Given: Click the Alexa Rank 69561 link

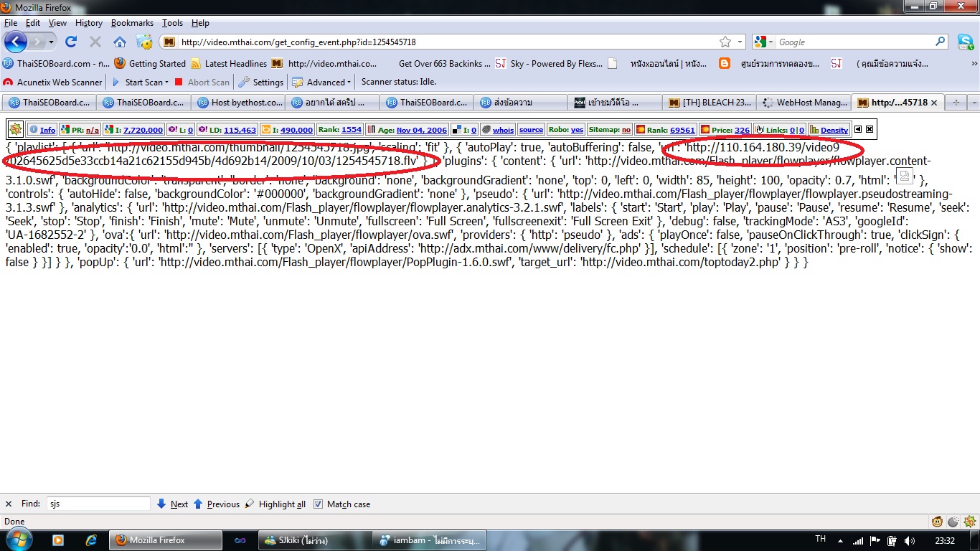Looking at the screenshot, I should (682, 130).
